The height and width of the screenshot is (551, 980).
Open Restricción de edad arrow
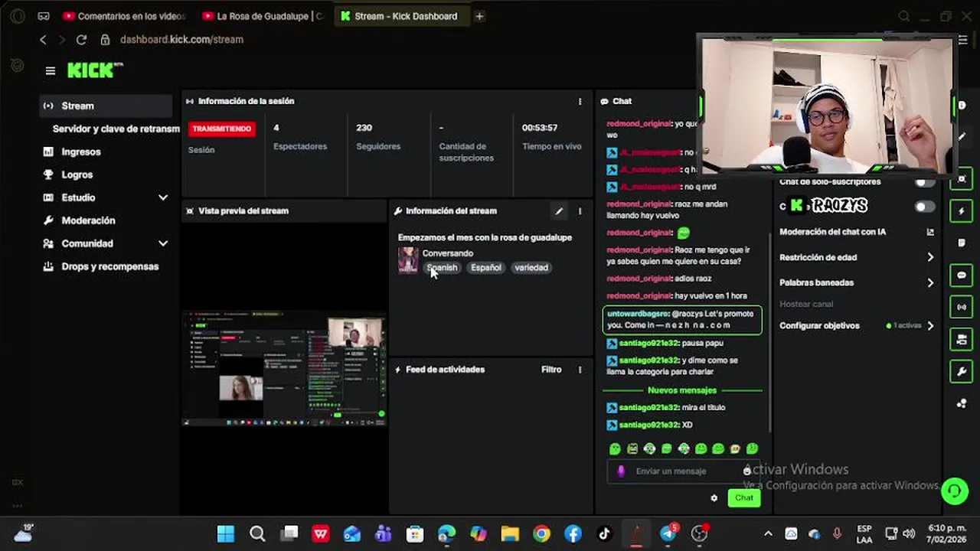coord(930,257)
